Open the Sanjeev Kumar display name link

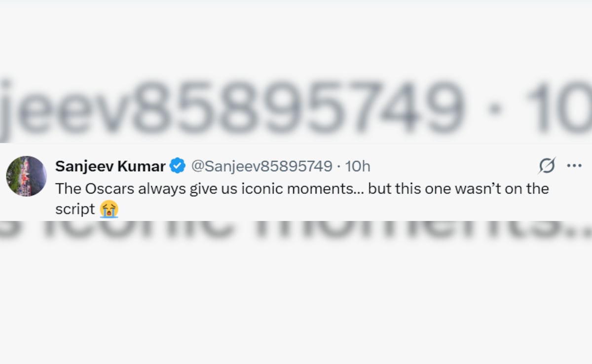pos(110,166)
